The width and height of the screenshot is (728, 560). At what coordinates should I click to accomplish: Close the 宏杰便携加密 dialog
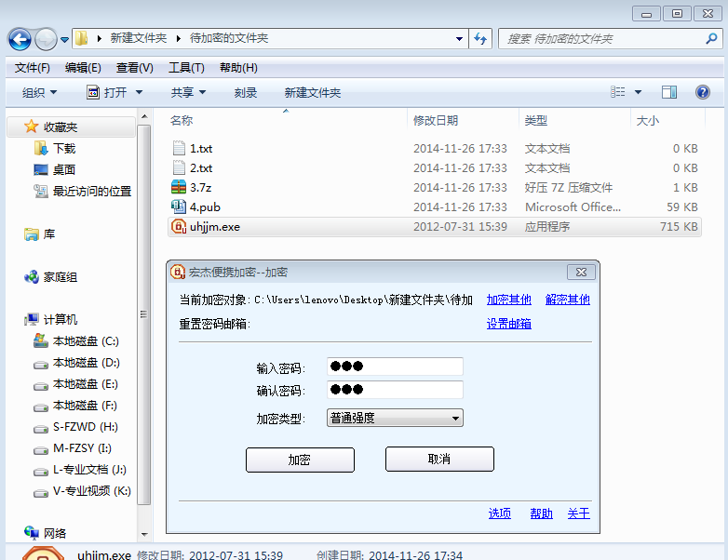pos(581,273)
